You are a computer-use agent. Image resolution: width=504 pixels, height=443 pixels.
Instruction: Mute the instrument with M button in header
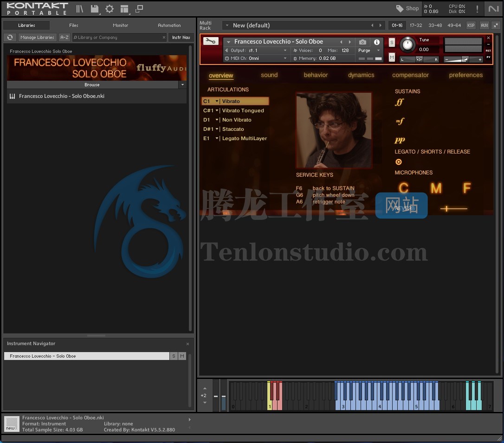[392, 57]
